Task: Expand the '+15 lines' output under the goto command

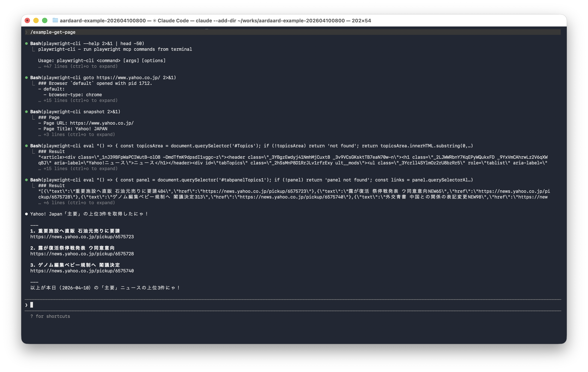Action: (78, 100)
